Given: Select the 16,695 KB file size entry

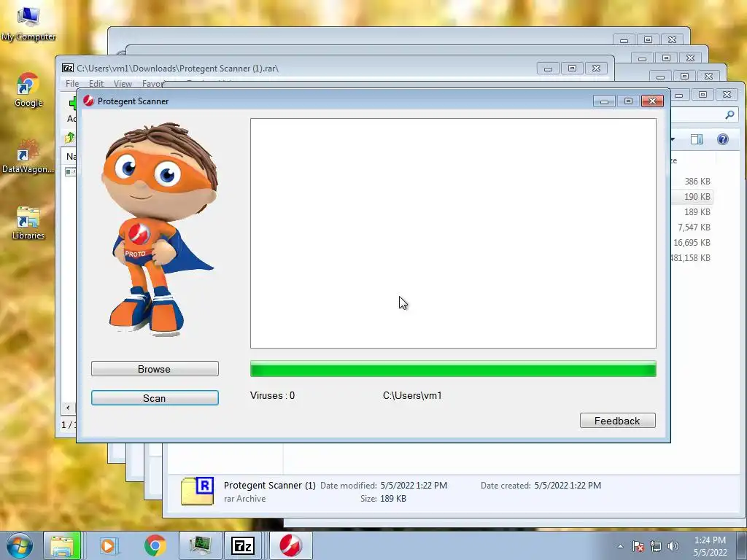Looking at the screenshot, I should (692, 242).
